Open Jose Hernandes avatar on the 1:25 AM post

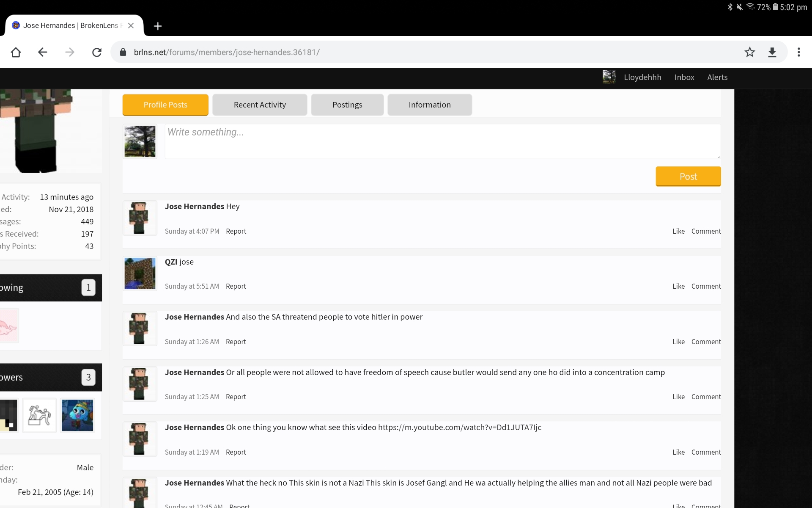coord(140,384)
